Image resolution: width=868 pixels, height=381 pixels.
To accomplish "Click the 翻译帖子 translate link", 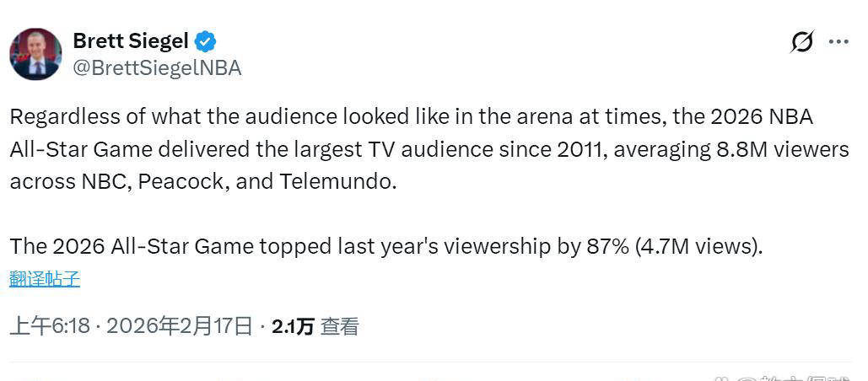I will pos(45,279).
